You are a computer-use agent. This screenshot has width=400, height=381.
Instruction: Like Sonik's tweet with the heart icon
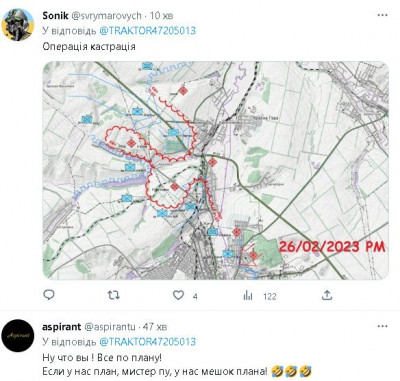pyautogui.click(x=178, y=295)
